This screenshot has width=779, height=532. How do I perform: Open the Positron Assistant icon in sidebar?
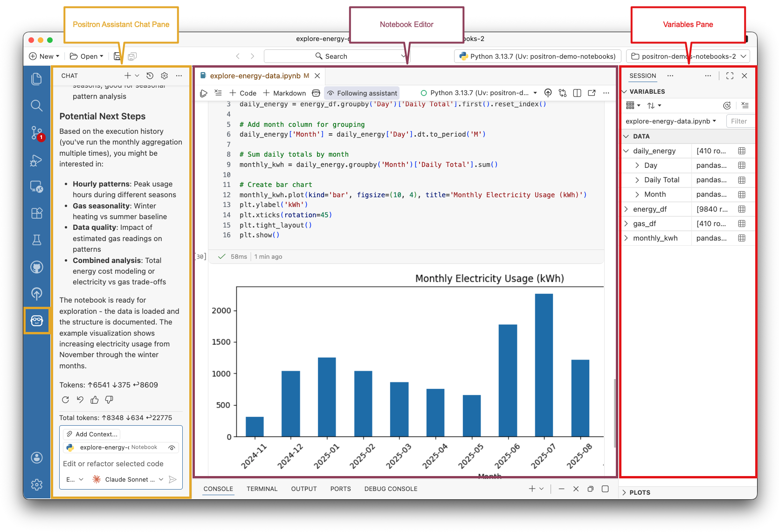click(37, 320)
